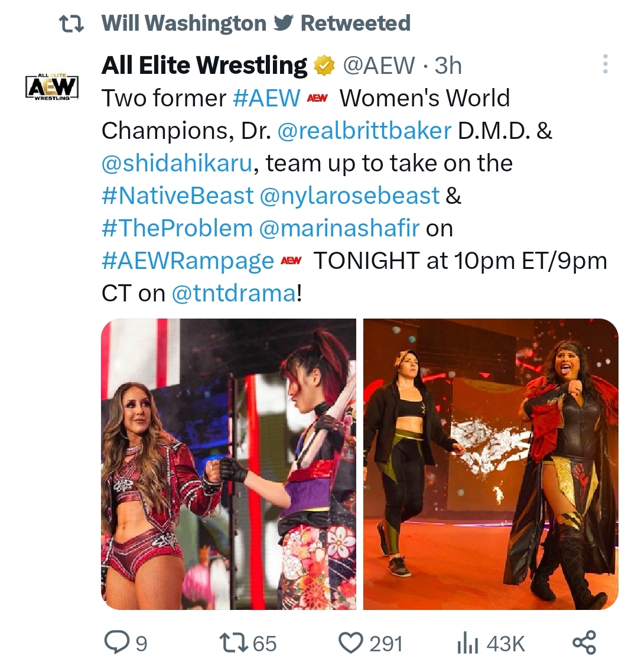Follow the #NativeBeast hashtag
Image resolution: width=638 pixels, height=672 pixels.
tap(178, 196)
